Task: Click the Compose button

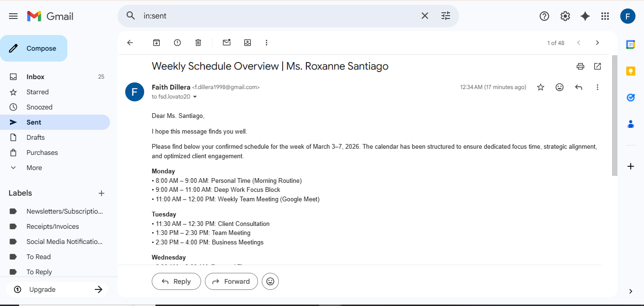Action: tap(34, 48)
